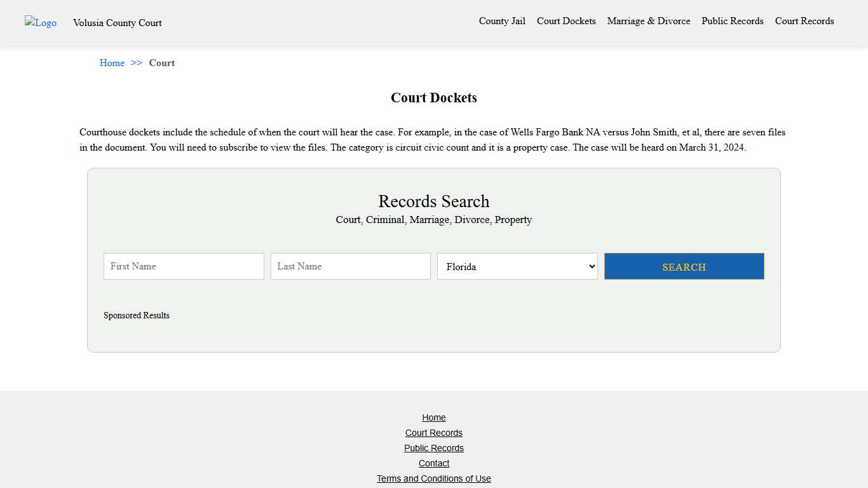Navigate to Home via the breadcrumb

click(x=112, y=63)
